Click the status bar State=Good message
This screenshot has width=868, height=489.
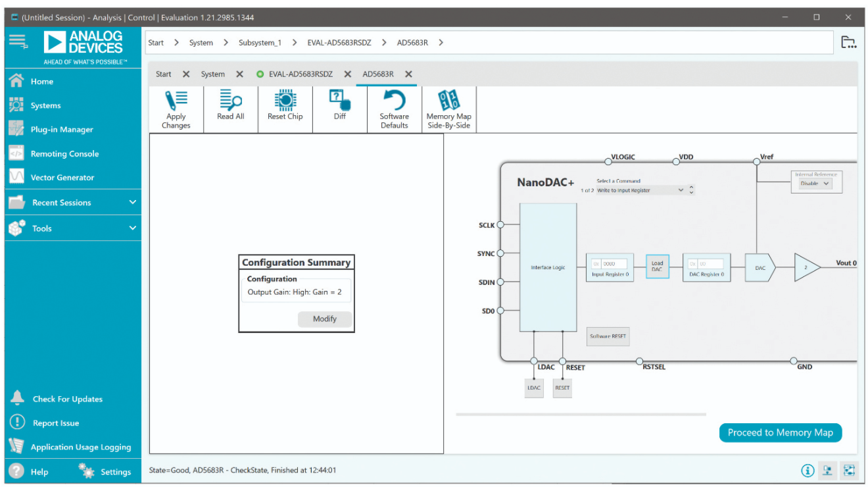(243, 470)
